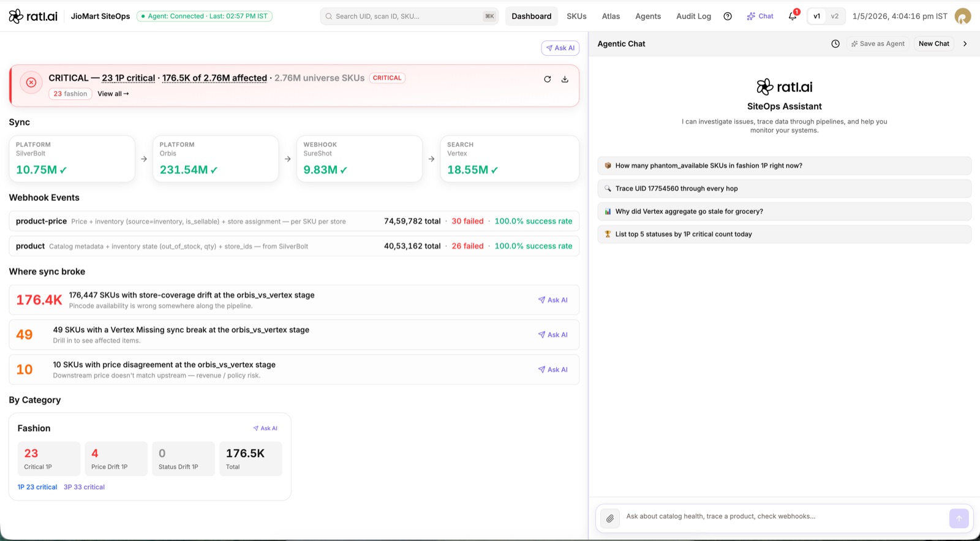The width and height of the screenshot is (980, 541).
Task: Open chat history clock icon
Action: pyautogui.click(x=835, y=44)
